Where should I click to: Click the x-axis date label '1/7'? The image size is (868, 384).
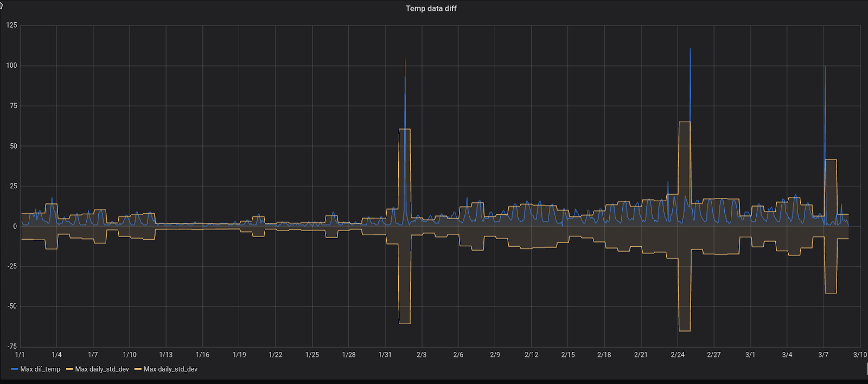coord(93,355)
